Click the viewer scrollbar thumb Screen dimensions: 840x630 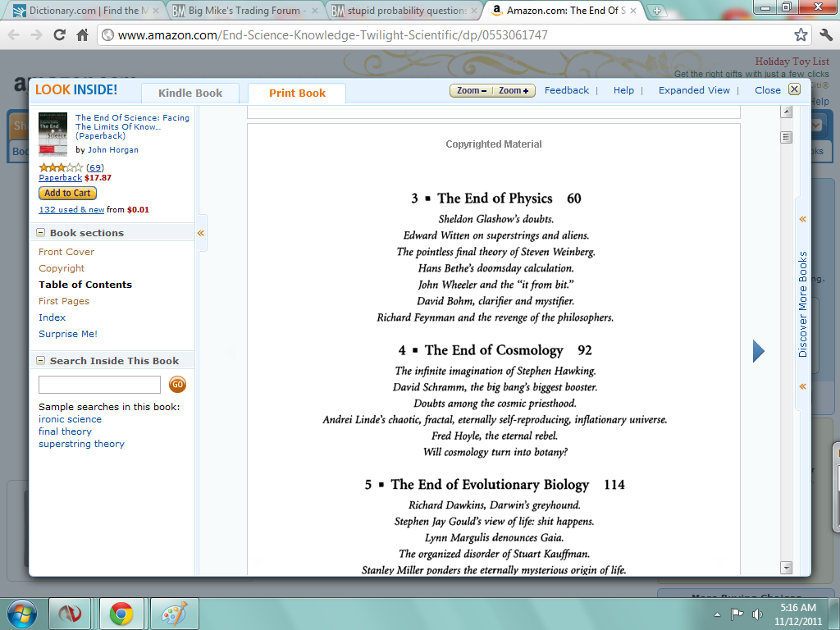point(786,137)
